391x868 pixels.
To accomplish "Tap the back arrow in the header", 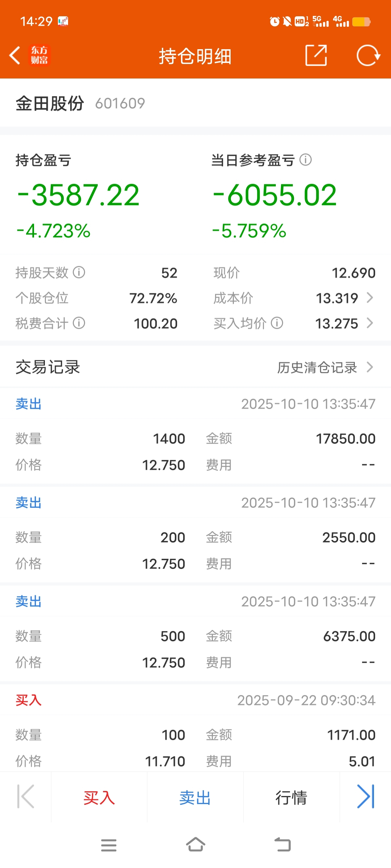I will pyautogui.click(x=15, y=56).
